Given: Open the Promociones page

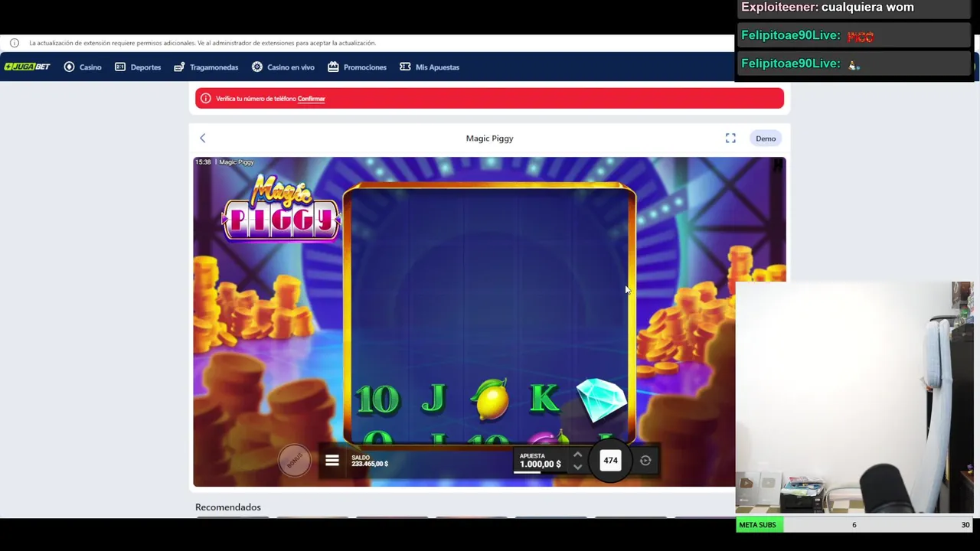Looking at the screenshot, I should click(357, 67).
